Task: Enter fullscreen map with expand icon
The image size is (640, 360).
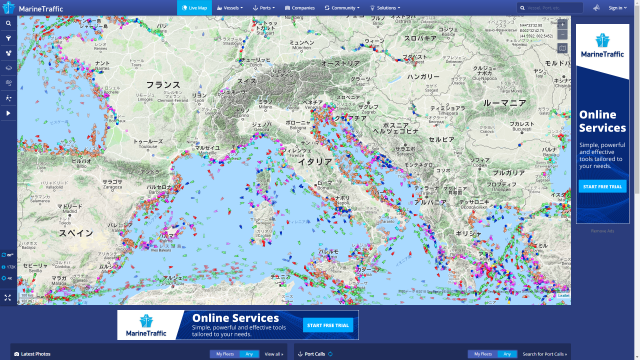Action: coord(8,298)
